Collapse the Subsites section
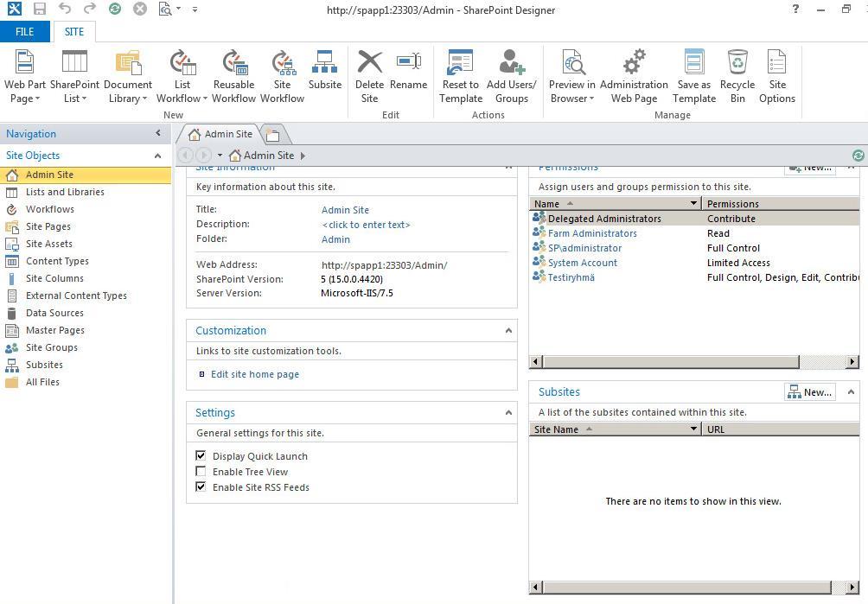The height and width of the screenshot is (604, 868). click(851, 392)
